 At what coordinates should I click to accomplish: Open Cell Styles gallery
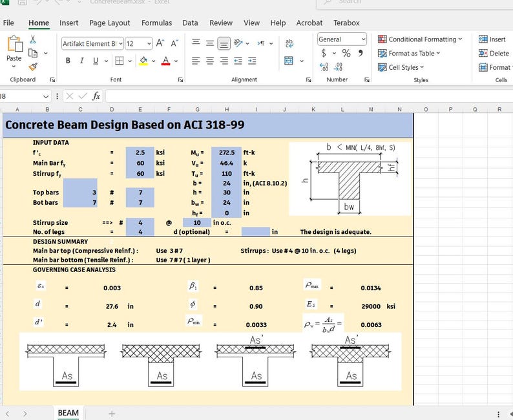pos(401,67)
